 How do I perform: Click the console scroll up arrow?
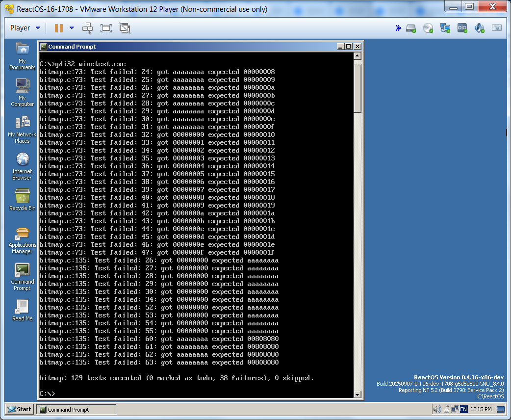pyautogui.click(x=357, y=56)
